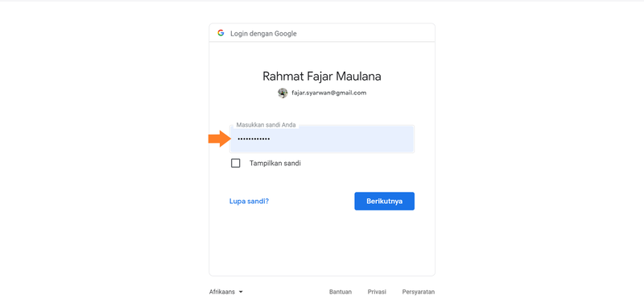644x308 pixels.
Task: Open the Persyaratan footer link
Action: [419, 292]
